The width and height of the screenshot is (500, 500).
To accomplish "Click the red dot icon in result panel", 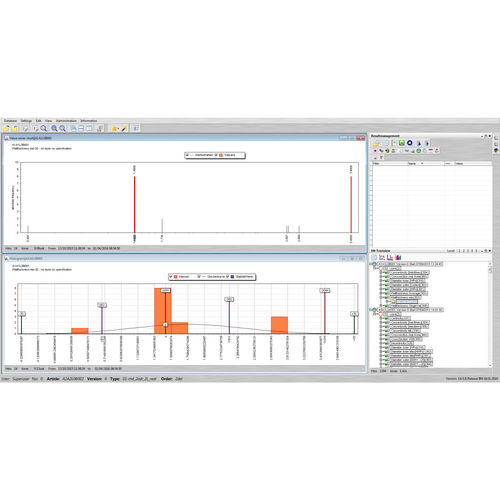I will coord(375,151).
